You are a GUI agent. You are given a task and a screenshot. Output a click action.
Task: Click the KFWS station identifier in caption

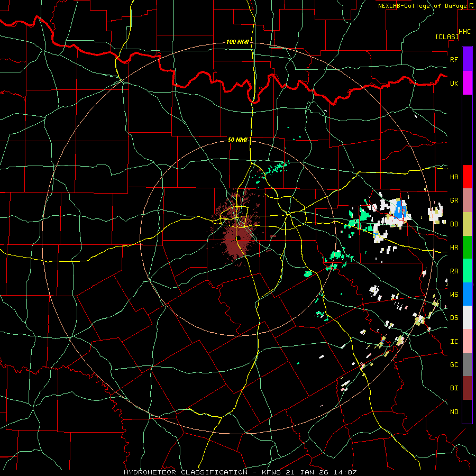click(x=271, y=472)
